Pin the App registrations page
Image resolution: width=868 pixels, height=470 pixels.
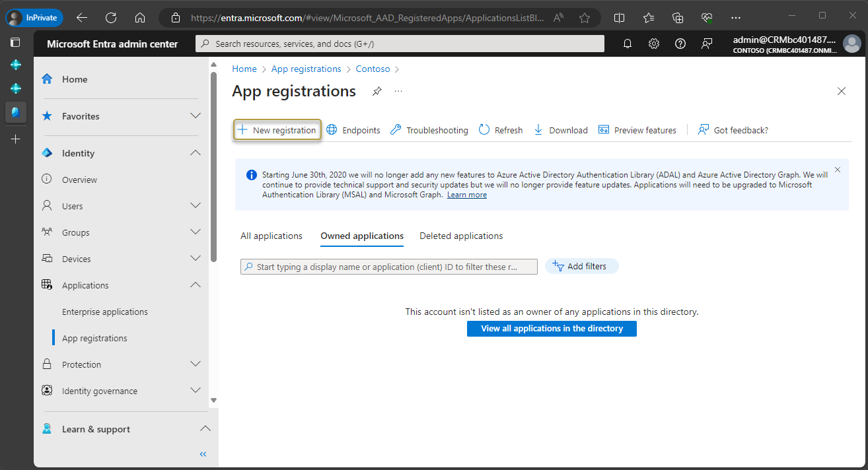377,92
